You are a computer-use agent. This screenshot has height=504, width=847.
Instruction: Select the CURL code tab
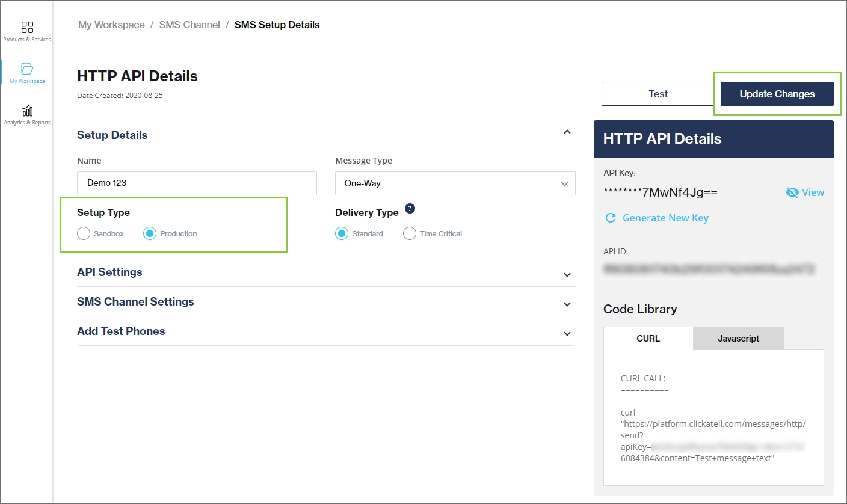click(x=648, y=339)
